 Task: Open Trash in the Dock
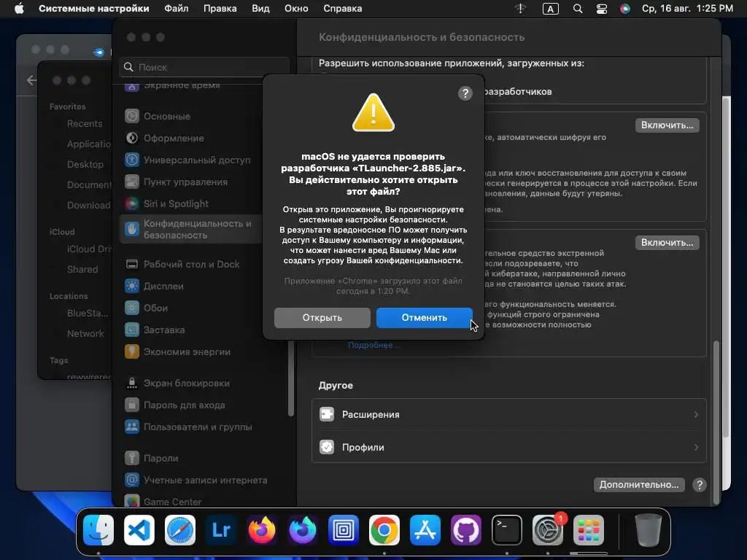click(649, 530)
